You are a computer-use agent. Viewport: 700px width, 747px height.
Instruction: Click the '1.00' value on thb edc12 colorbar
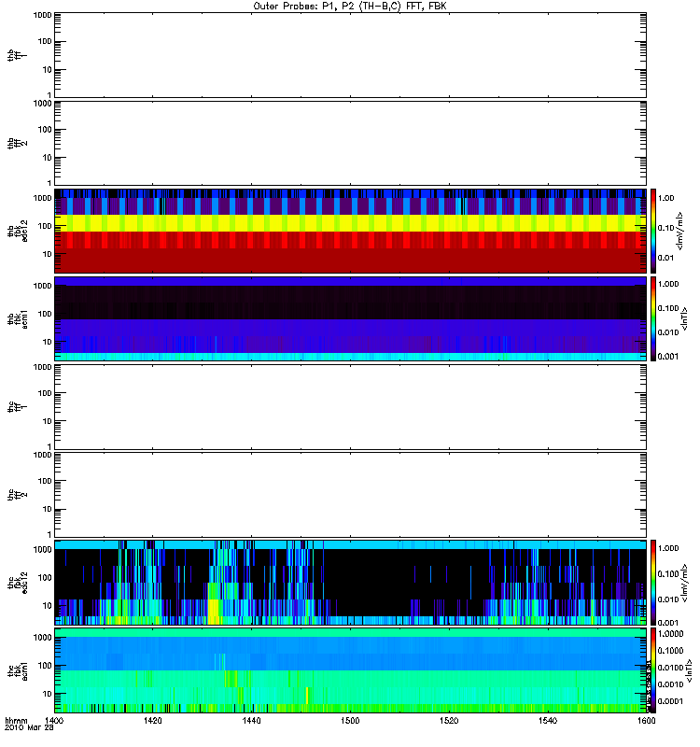point(665,198)
